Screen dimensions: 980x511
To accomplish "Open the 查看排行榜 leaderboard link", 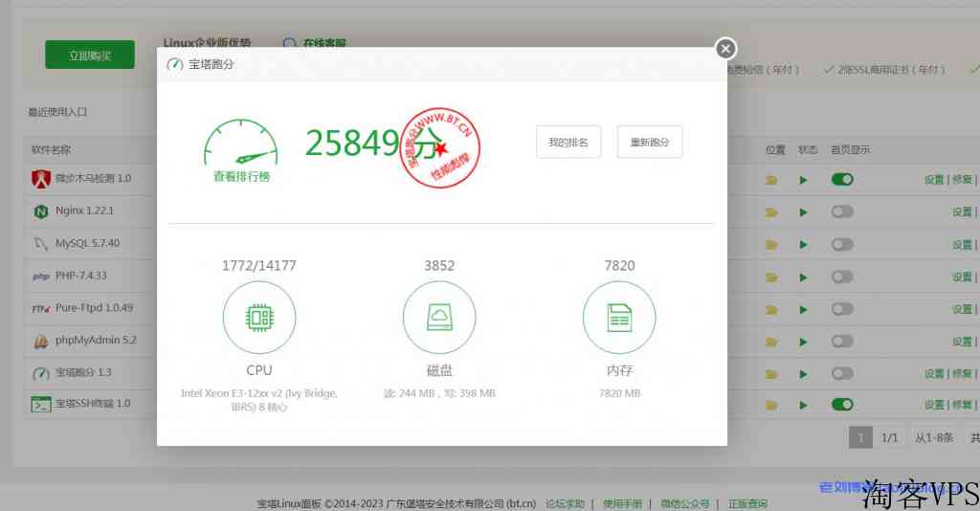I will tap(241, 177).
